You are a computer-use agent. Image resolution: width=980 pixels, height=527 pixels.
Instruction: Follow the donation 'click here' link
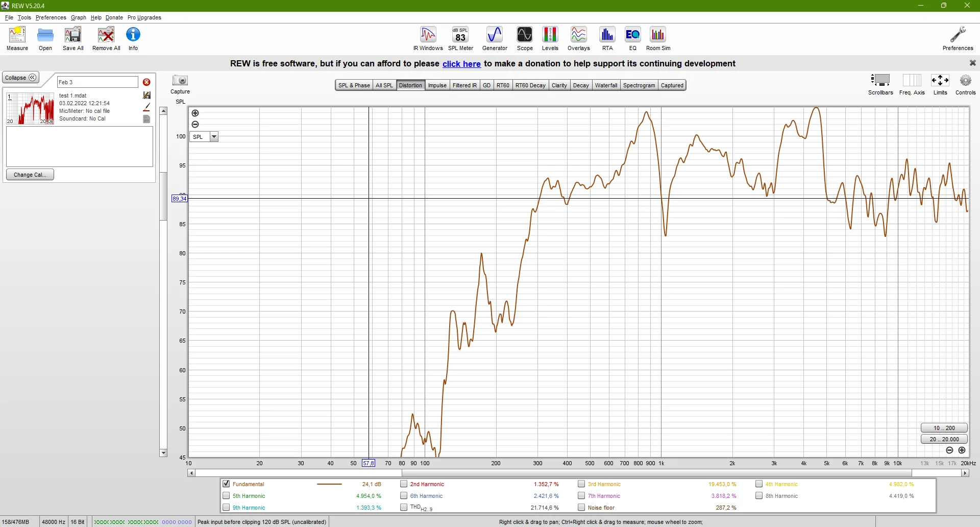[x=461, y=64]
